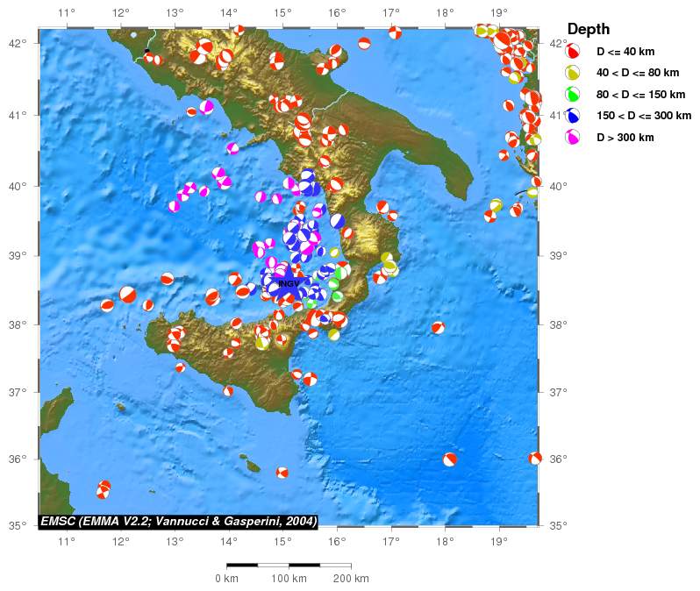The image size is (700, 591).
Task: Select the isolated red beachball near 36°N 18°E
Action: pos(449,459)
